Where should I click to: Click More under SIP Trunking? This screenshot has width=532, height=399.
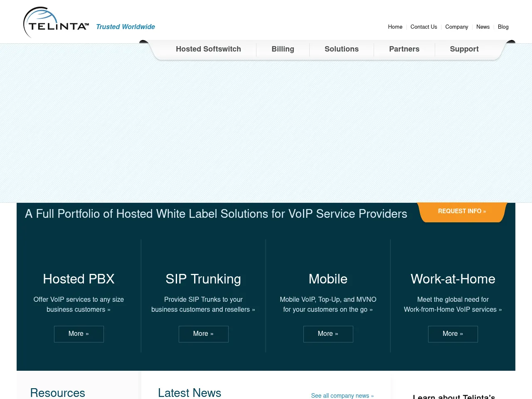[203, 334]
